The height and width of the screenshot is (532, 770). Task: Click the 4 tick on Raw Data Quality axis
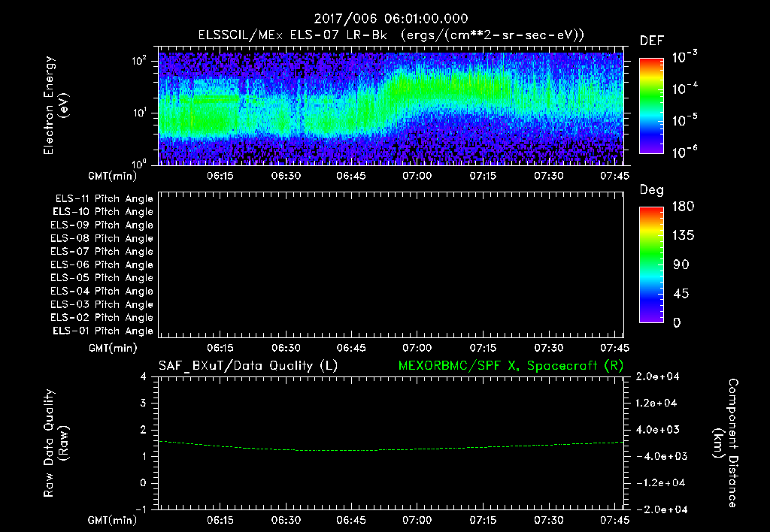tap(143, 376)
